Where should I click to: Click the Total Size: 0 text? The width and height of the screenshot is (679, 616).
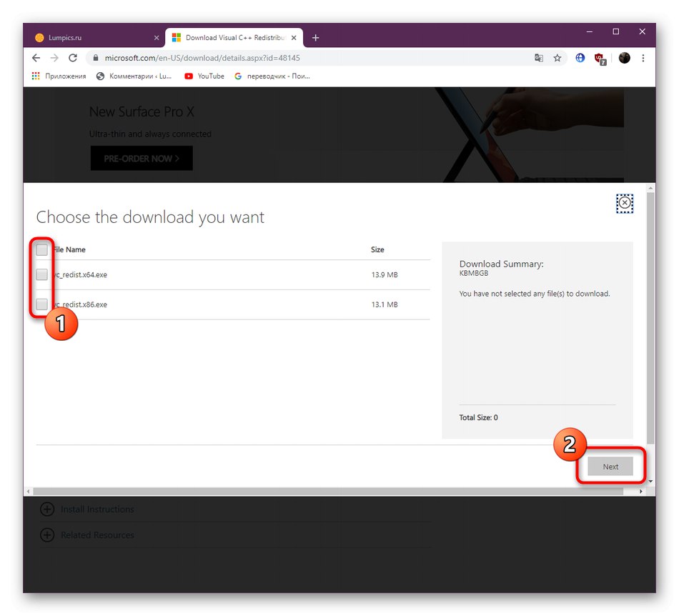[x=478, y=418]
